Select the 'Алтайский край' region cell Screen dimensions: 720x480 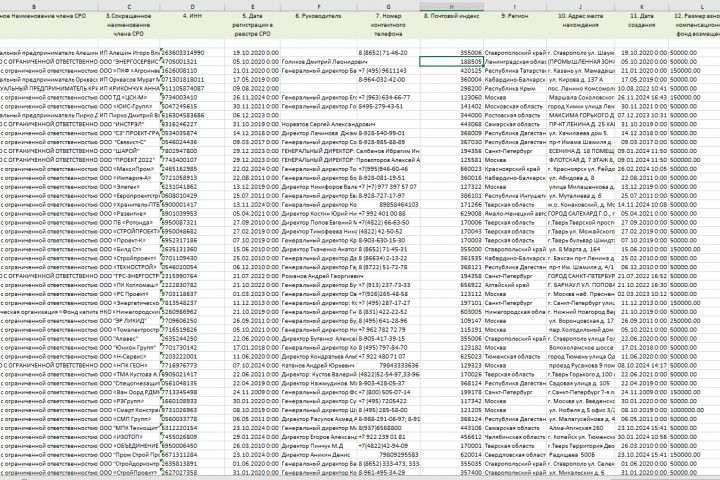coord(515,285)
